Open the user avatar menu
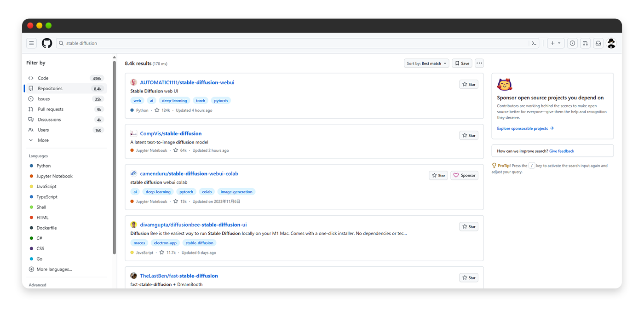Screen dimensions: 644x322 611,43
